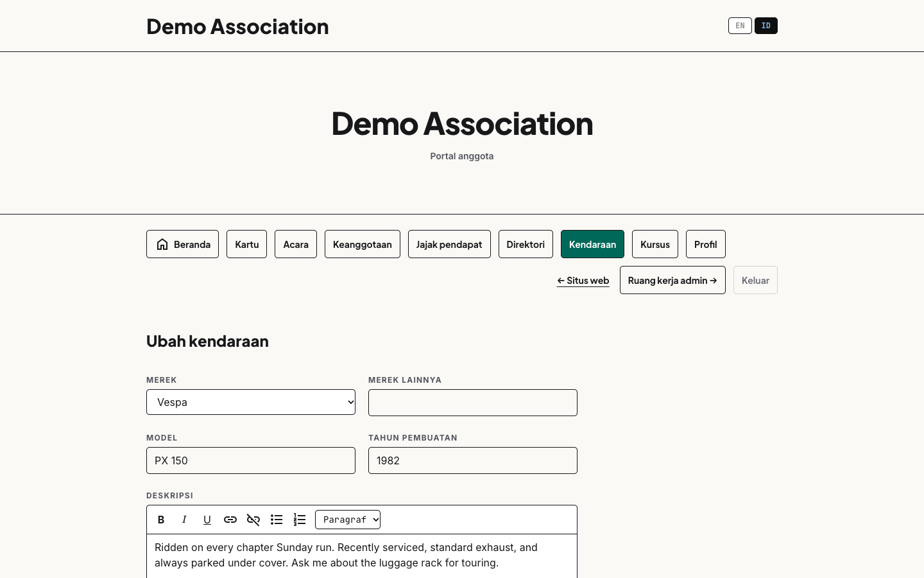Open the Merek brand dropdown
The width and height of the screenshot is (924, 578).
[251, 402]
